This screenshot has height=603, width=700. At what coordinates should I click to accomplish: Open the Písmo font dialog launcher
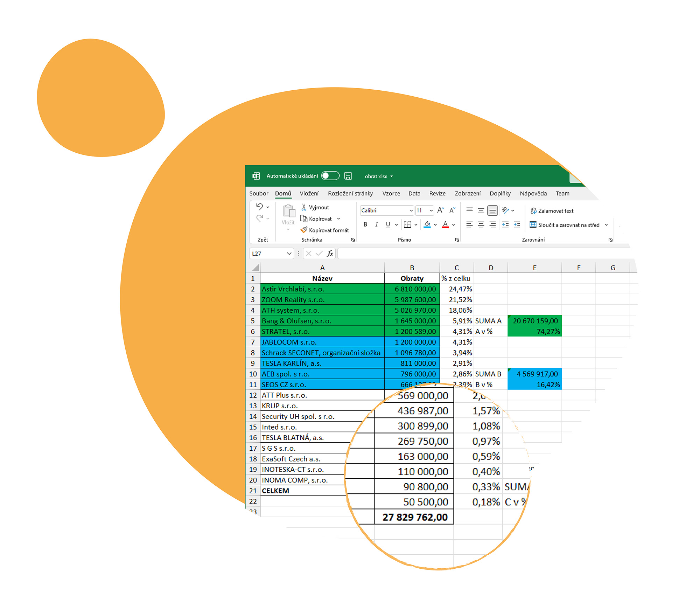457,240
